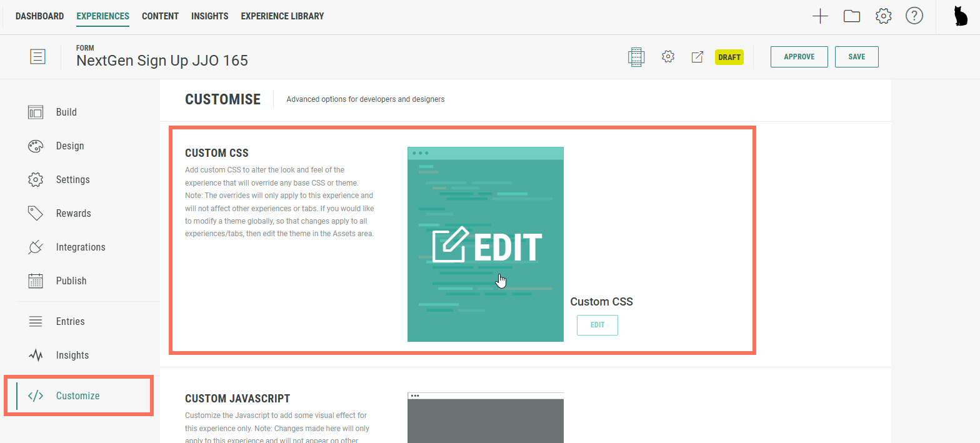Click the small Edit button under Custom CSS
980x443 pixels.
pyautogui.click(x=597, y=325)
